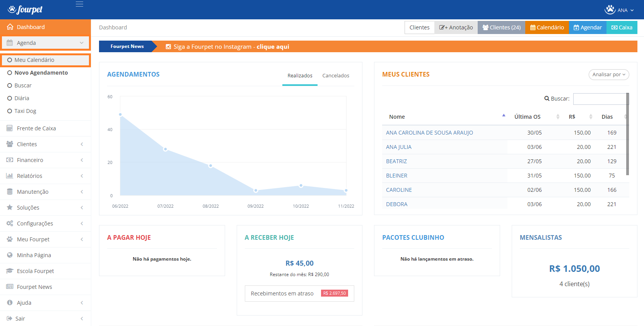The width and height of the screenshot is (644, 326).
Task: Click the Caixa money icon in top bar
Action: [614, 27]
